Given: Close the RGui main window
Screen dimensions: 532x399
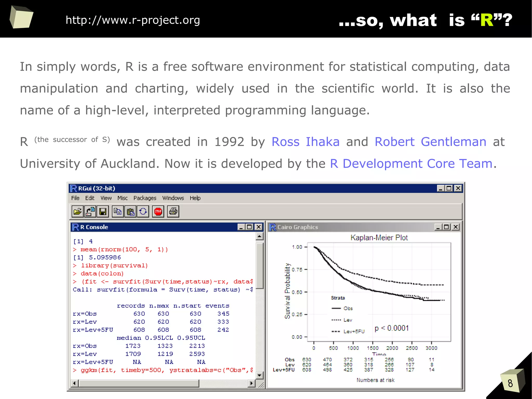Looking at the screenshot, I should (458, 188).
